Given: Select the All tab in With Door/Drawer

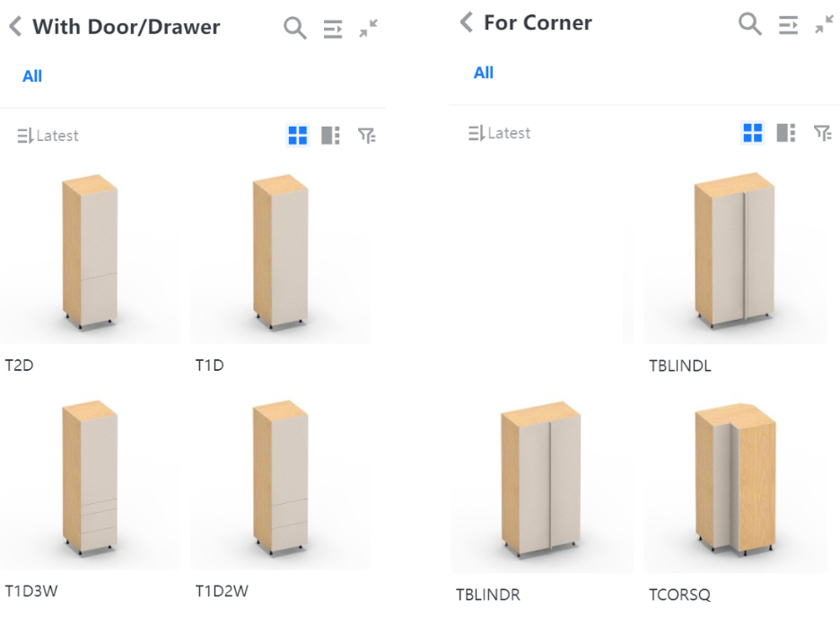Looking at the screenshot, I should [32, 76].
